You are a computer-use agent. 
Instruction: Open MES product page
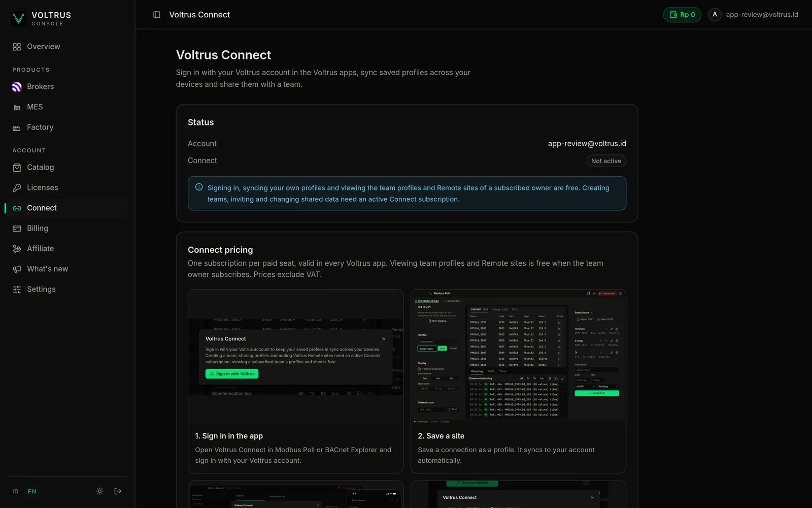pos(67,107)
